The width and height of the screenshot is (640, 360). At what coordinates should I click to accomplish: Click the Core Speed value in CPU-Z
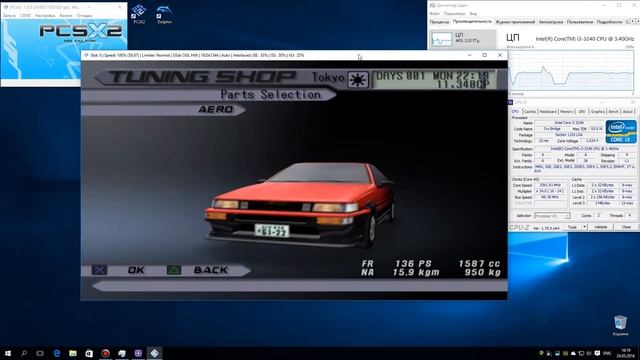(x=550, y=185)
